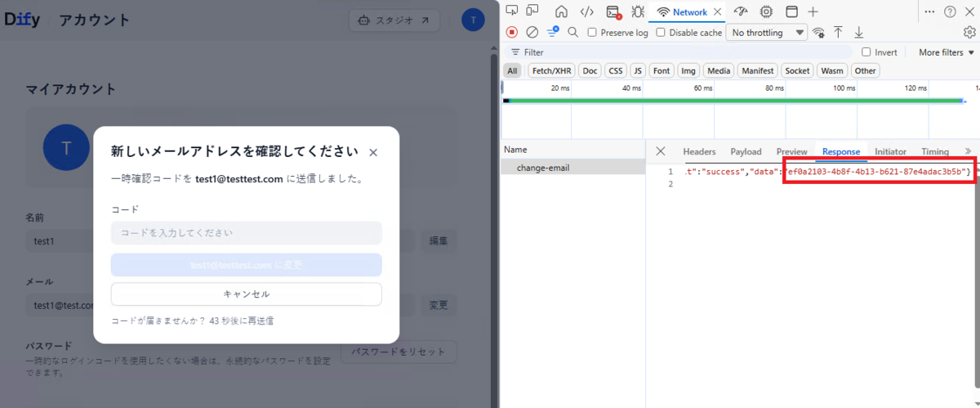Add more tools with plus icon
This screenshot has height=408, width=980.
point(813,11)
